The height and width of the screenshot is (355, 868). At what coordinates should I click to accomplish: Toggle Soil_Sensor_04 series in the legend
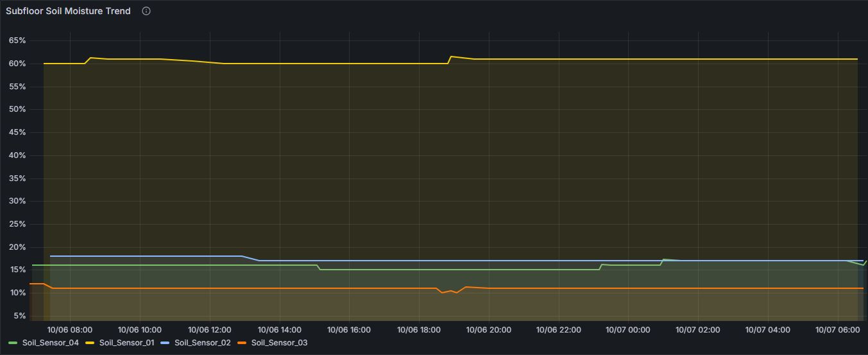pos(50,343)
